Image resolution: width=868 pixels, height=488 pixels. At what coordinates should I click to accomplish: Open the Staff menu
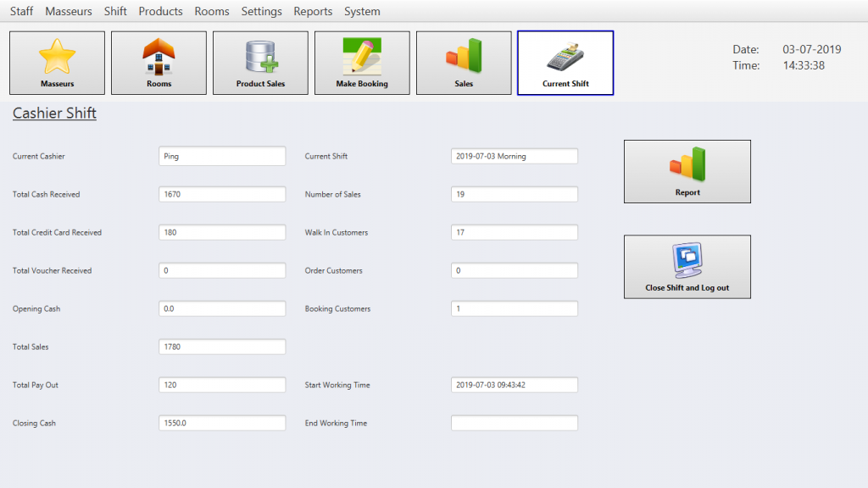[22, 12]
